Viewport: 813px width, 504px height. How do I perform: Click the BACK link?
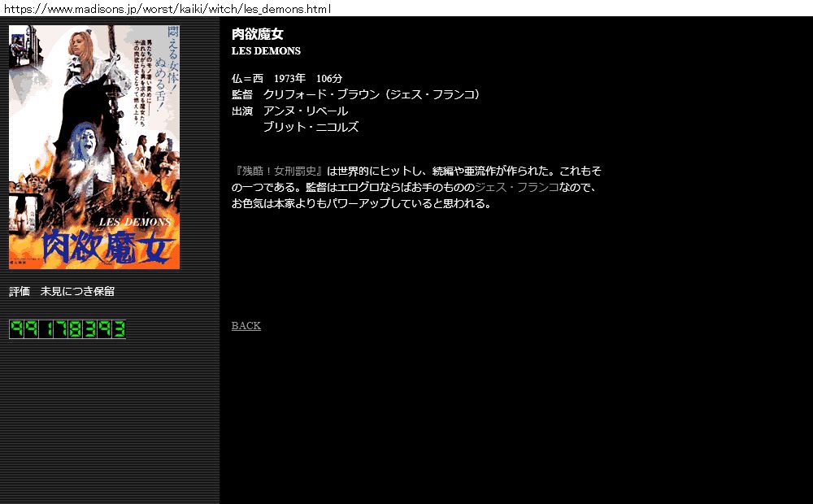coord(246,326)
